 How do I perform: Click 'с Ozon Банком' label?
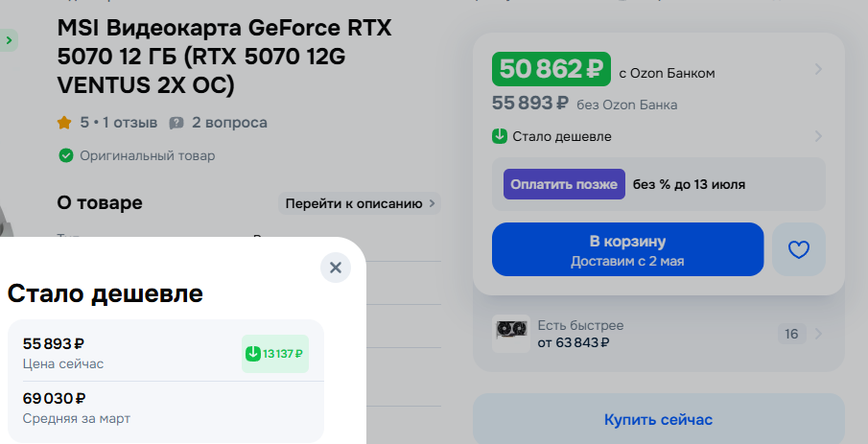(x=667, y=73)
